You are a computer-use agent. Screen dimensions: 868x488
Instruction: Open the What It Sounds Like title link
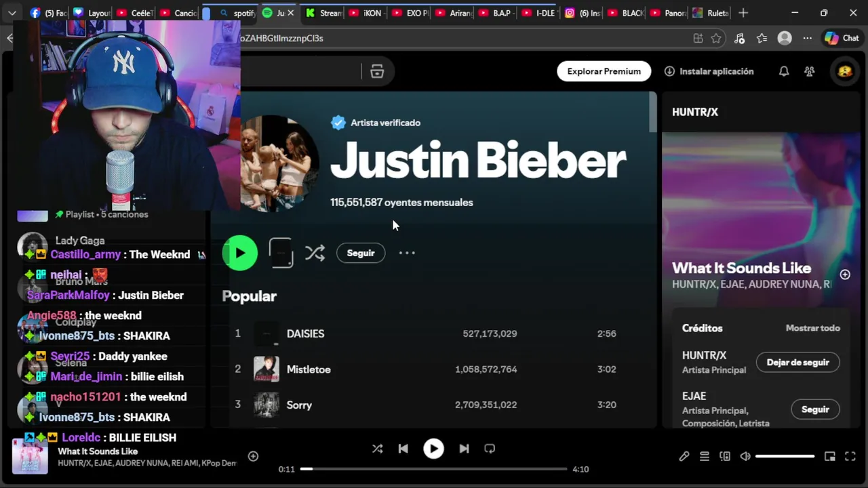click(x=741, y=268)
